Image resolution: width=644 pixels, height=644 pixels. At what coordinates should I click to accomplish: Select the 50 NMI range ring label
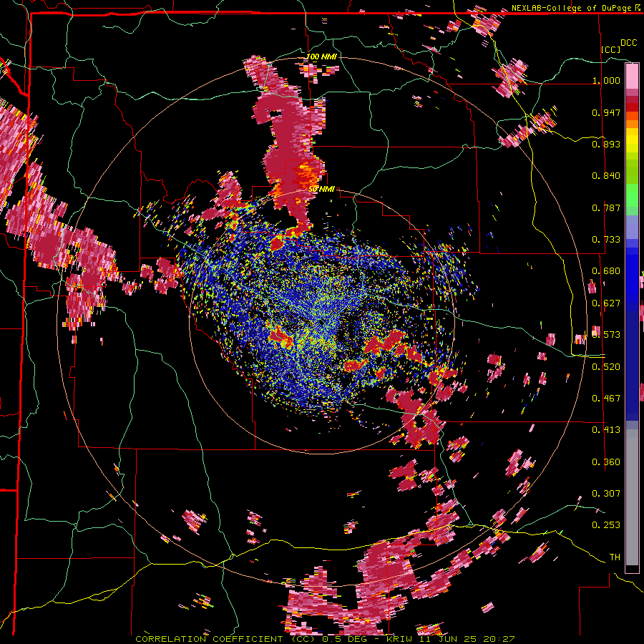(321, 189)
